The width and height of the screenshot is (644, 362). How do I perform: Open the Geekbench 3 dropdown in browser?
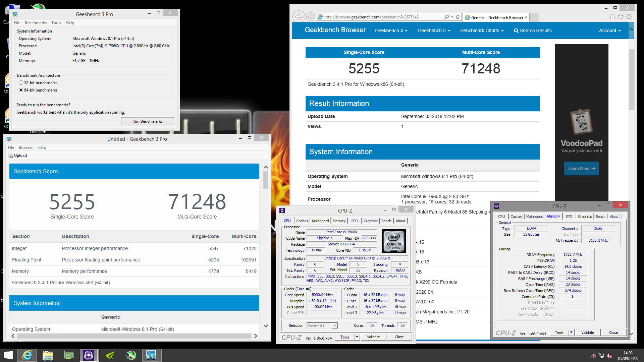(434, 31)
